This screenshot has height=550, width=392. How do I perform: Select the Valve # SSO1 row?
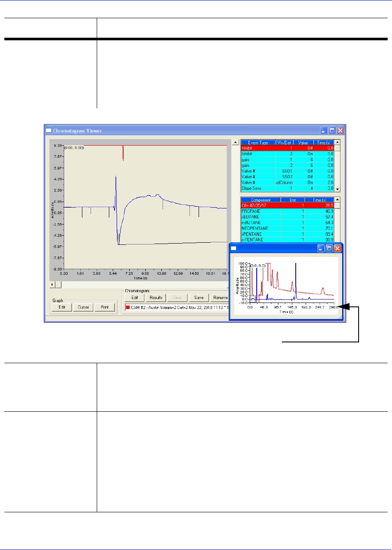[x=287, y=171]
